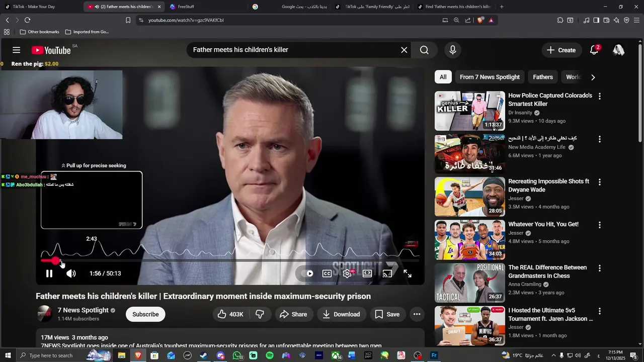Open the more actions ellipsis below the video

(x=417, y=314)
